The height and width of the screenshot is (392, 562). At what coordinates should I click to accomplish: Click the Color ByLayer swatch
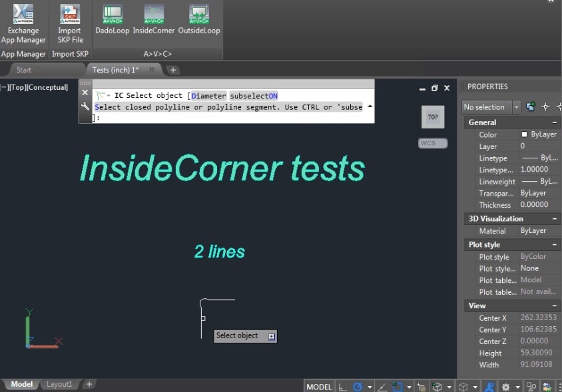click(524, 134)
